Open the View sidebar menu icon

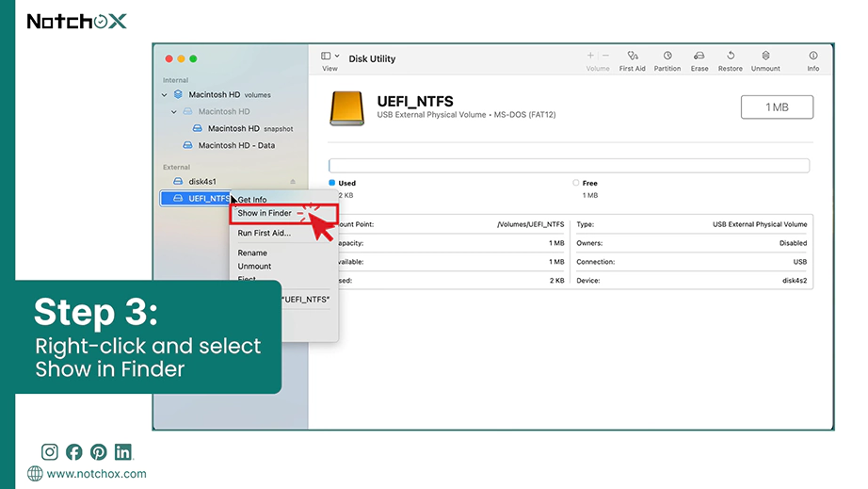pyautogui.click(x=326, y=56)
